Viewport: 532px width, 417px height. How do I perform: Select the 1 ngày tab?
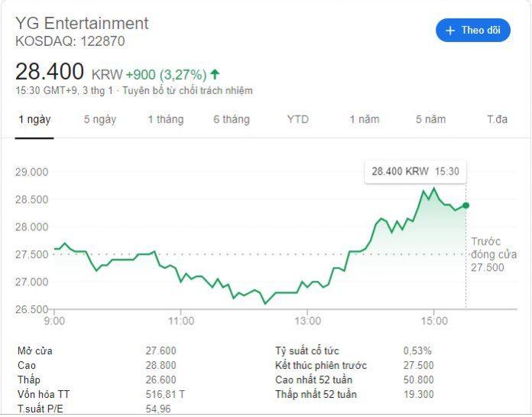(x=34, y=119)
